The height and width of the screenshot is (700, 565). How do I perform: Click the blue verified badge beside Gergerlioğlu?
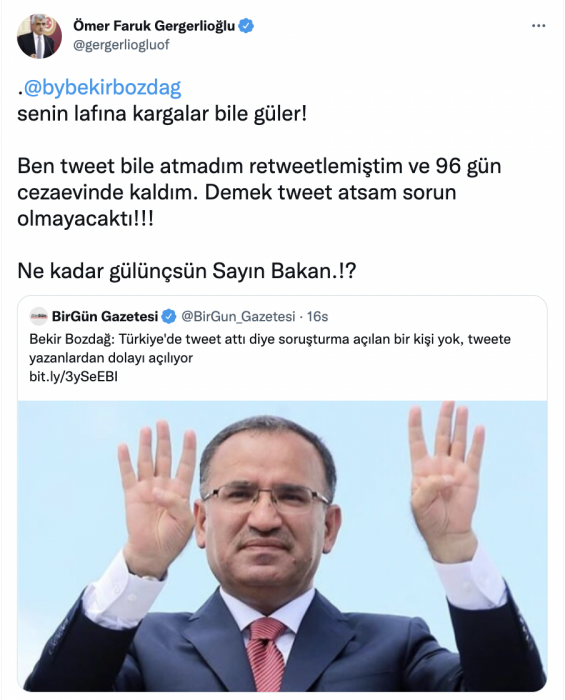coord(246,26)
